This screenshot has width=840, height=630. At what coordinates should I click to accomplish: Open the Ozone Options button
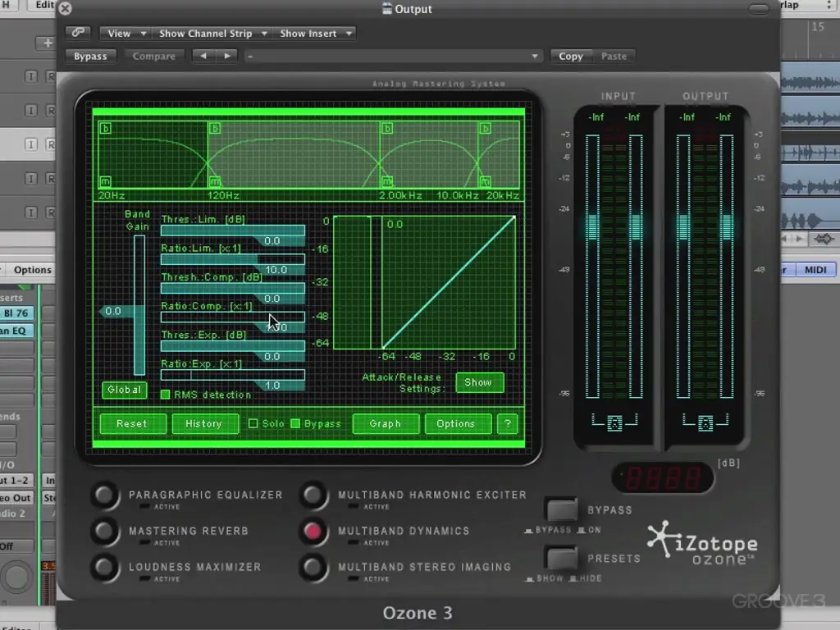coord(456,424)
